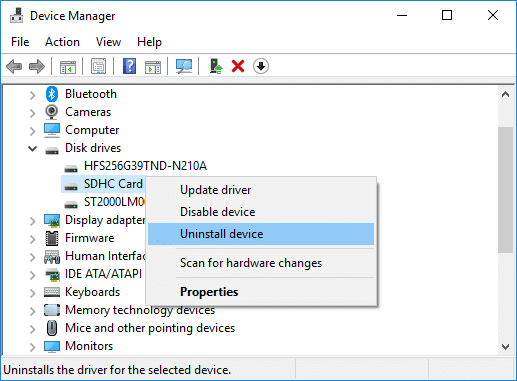The width and height of the screenshot is (517, 381).
Task: Click the vertical scrollbar thumb
Action: click(x=505, y=190)
